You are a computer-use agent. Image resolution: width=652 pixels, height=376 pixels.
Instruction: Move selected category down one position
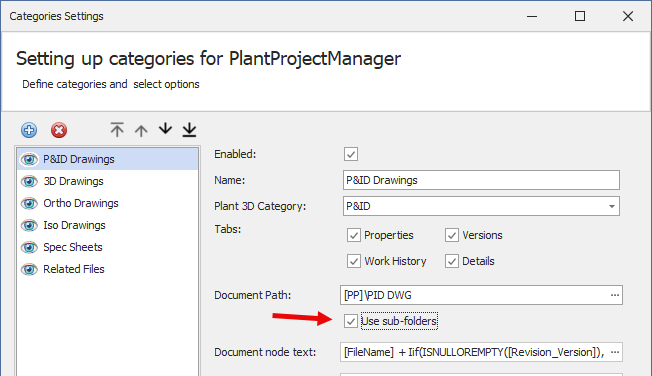[165, 129]
